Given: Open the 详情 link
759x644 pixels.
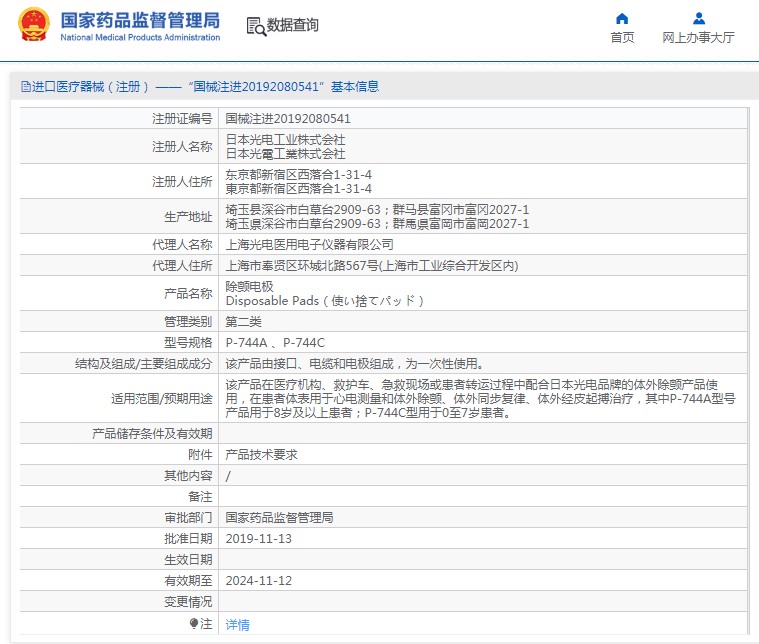Looking at the screenshot, I should (237, 625).
